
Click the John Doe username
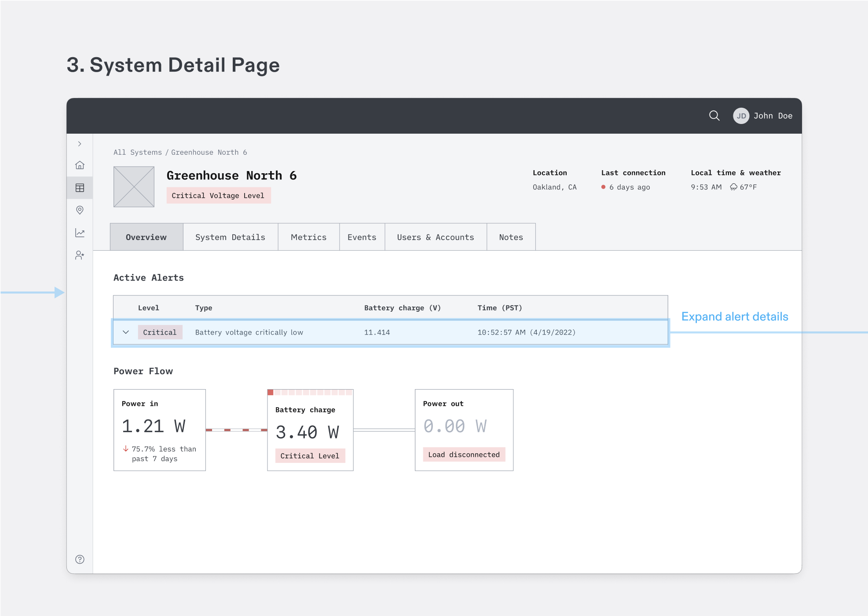coord(773,116)
